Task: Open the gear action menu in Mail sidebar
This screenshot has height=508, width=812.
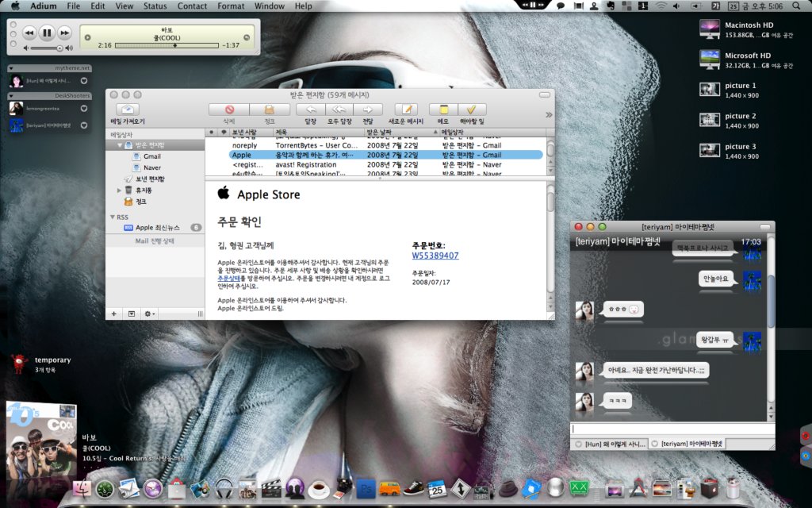Action: [149, 314]
